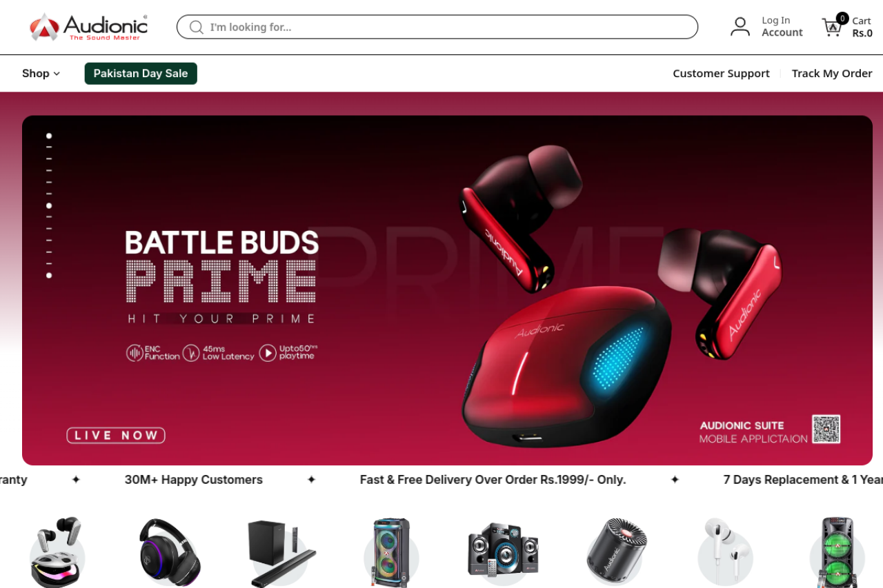Click the LIVE NOW banner button

[116, 435]
